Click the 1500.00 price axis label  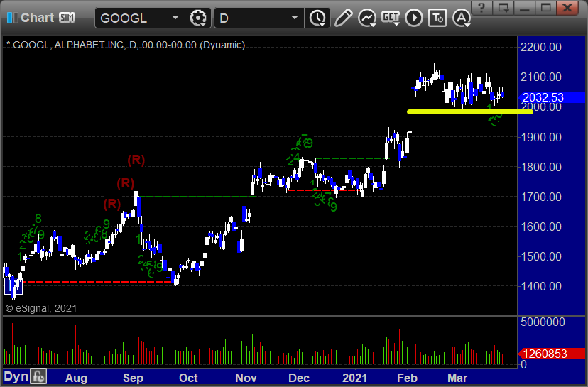click(540, 257)
